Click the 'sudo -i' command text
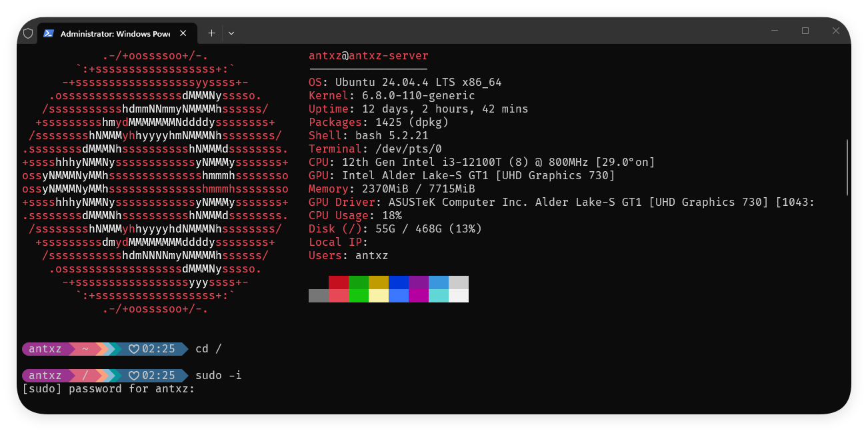This screenshot has height=431, width=868. coord(219,376)
